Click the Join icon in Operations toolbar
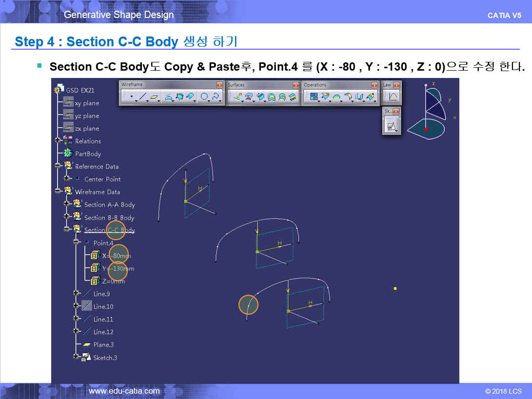The height and width of the screenshot is (399, 532). pos(315,97)
